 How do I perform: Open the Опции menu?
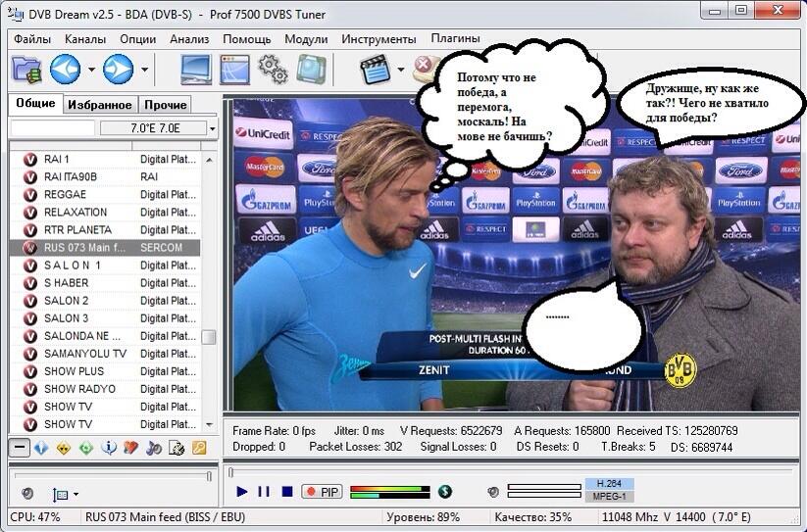pyautogui.click(x=138, y=39)
